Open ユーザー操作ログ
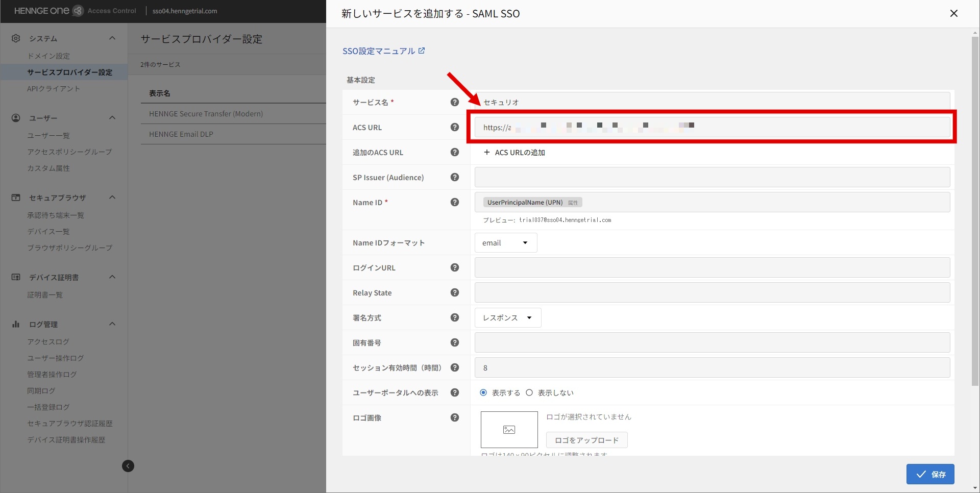Viewport: 980px width, 493px height. click(x=56, y=358)
